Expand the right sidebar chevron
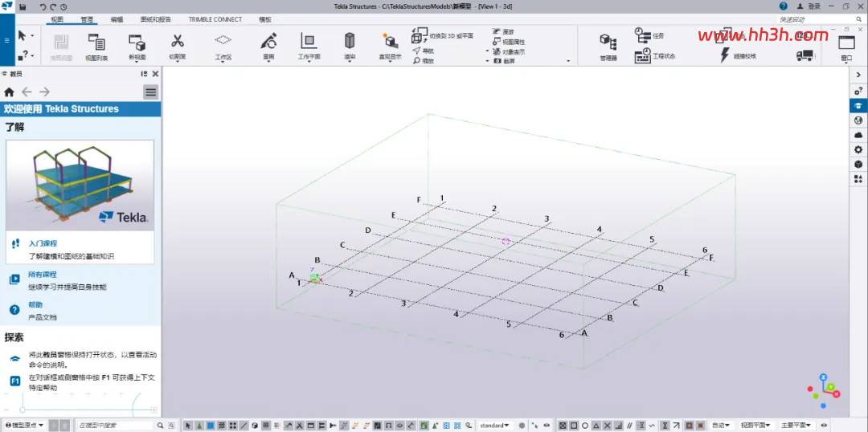 (858, 75)
